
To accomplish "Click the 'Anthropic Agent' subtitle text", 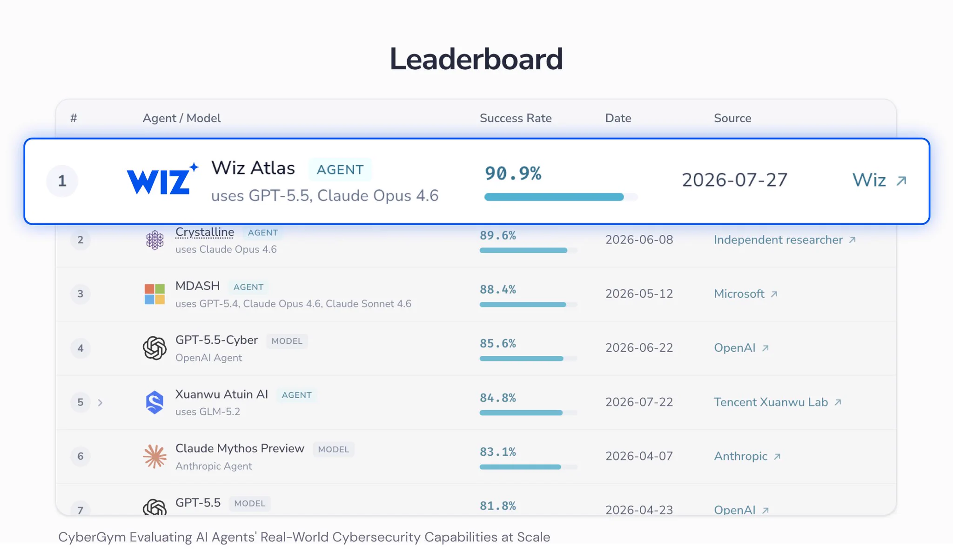I will click(x=214, y=466).
